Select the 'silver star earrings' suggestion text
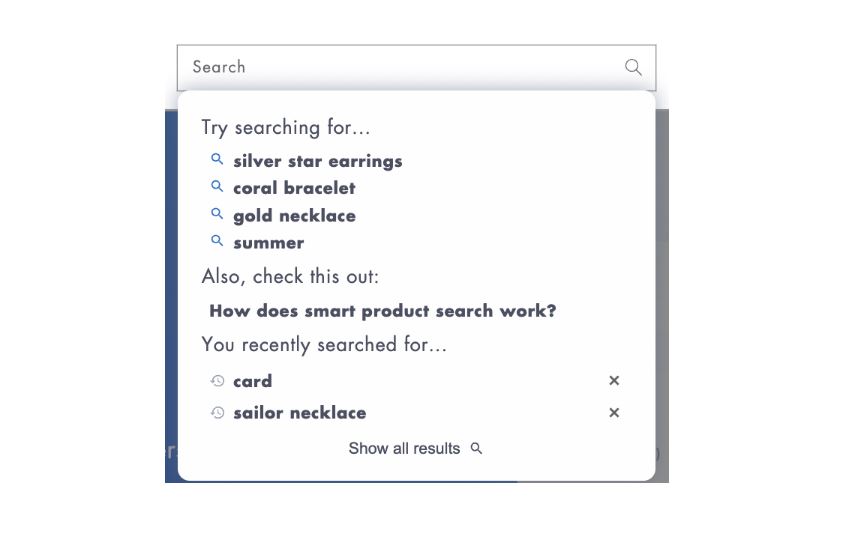This screenshot has height=543, width=850. coord(317,161)
